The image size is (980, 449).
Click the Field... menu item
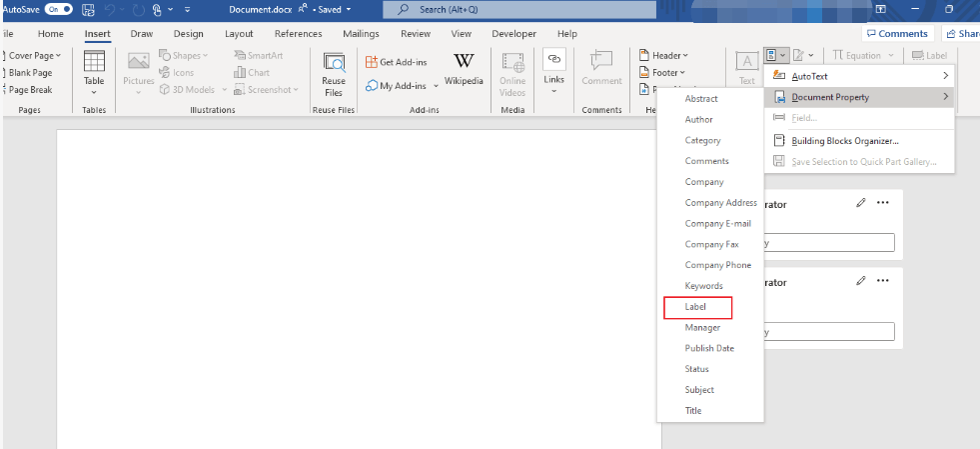point(859,118)
